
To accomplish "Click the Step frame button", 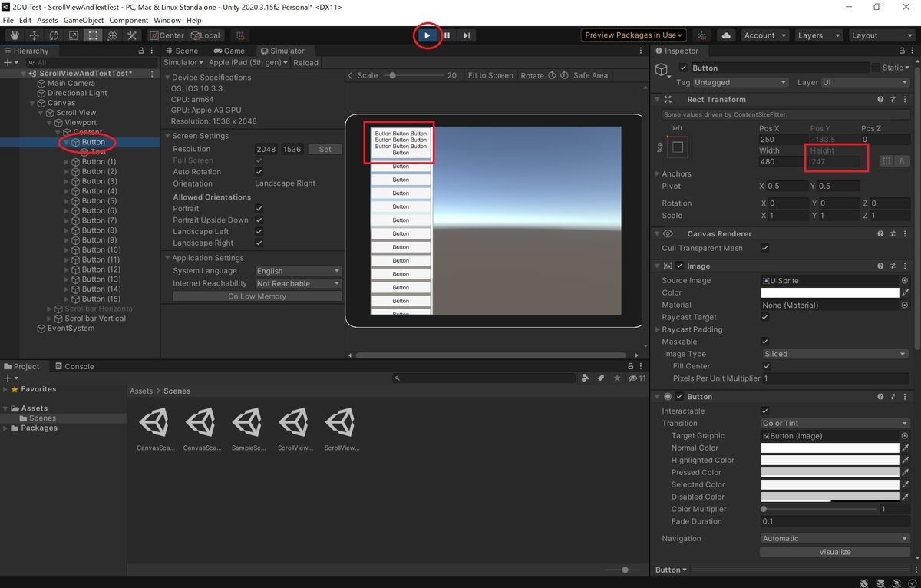I will pyautogui.click(x=466, y=35).
